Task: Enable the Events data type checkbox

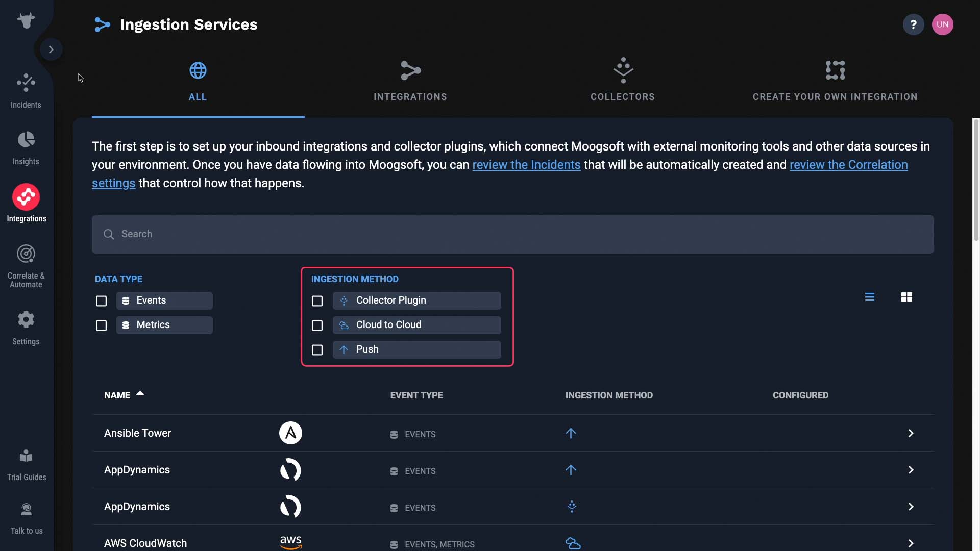Action: (101, 301)
